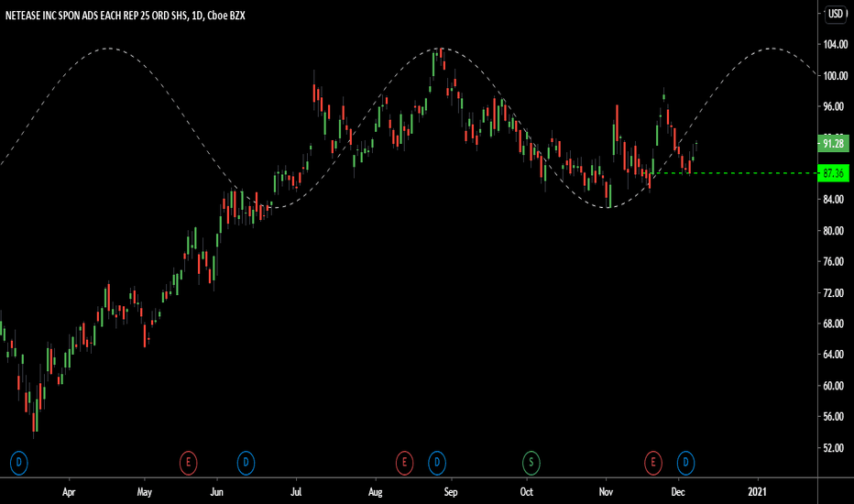The width and height of the screenshot is (854, 504).
Task: Click the 52.00 price axis label
Action: coord(835,447)
